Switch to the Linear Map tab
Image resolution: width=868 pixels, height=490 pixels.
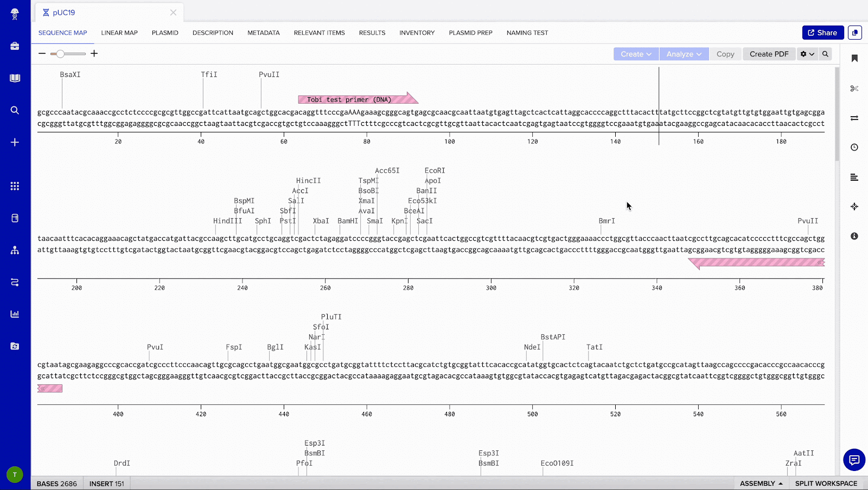pos(119,33)
